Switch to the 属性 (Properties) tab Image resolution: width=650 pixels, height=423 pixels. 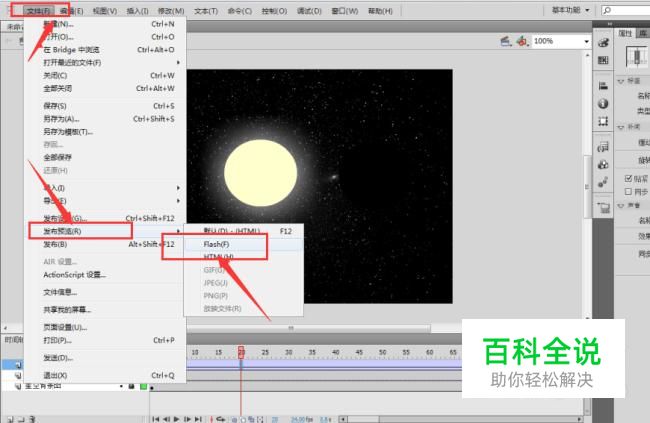[625, 33]
